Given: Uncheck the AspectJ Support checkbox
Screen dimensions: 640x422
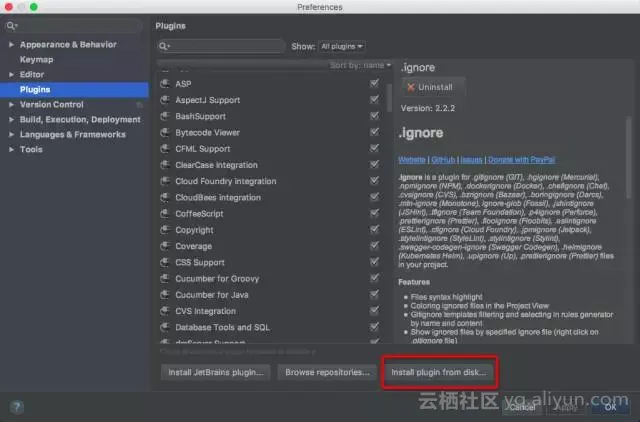Looking at the screenshot, I should (374, 100).
